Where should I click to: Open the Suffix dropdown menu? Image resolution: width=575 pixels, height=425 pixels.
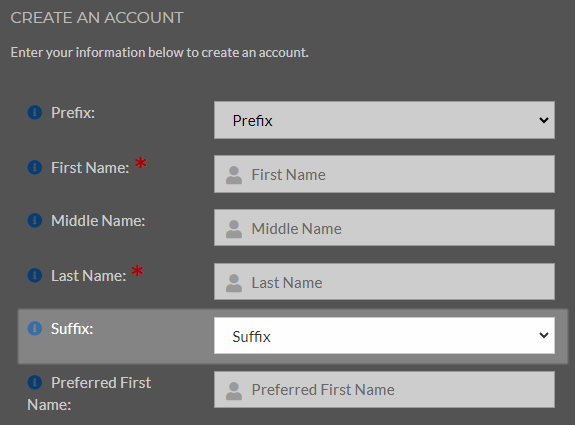[x=384, y=336]
